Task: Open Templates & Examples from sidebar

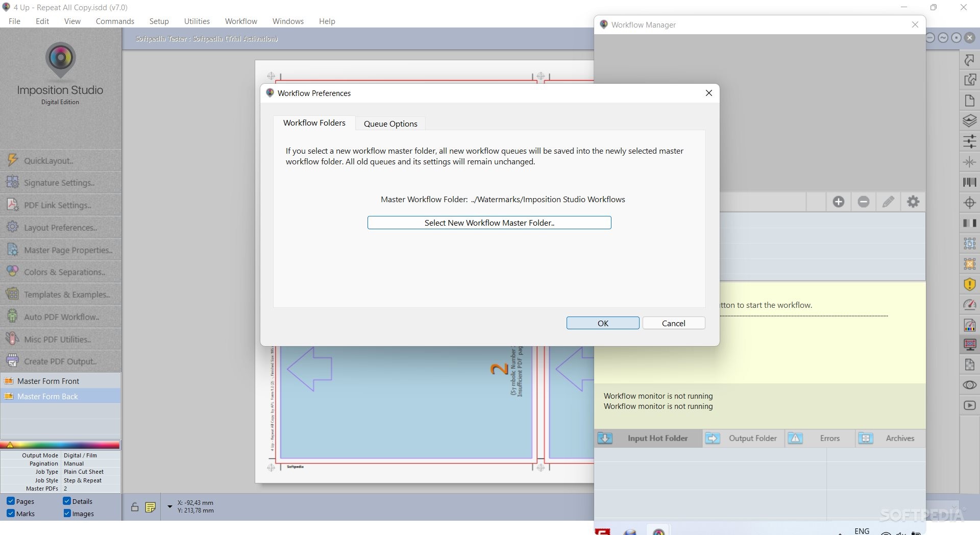Action: (61, 295)
